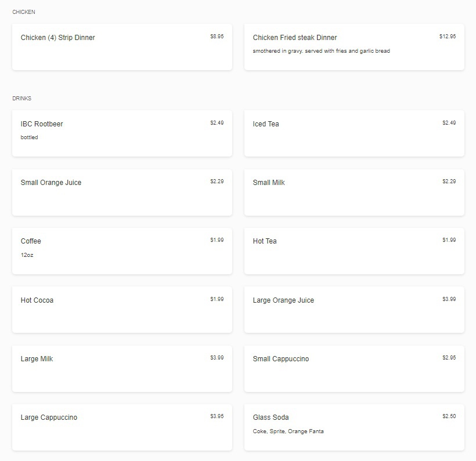Click the $2.50 Glass Soda price
The image size is (476, 461).
pyautogui.click(x=449, y=416)
